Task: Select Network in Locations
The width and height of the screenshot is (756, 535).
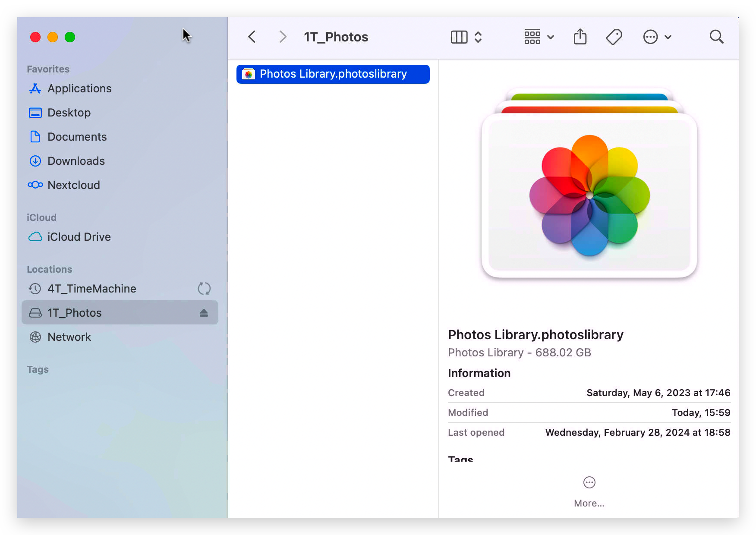Action: click(x=69, y=337)
